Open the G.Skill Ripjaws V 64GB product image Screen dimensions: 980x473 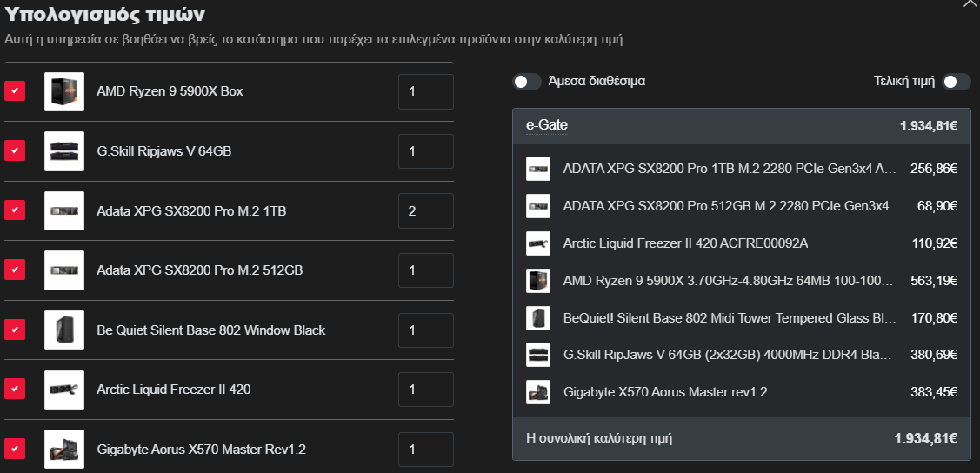tap(64, 150)
